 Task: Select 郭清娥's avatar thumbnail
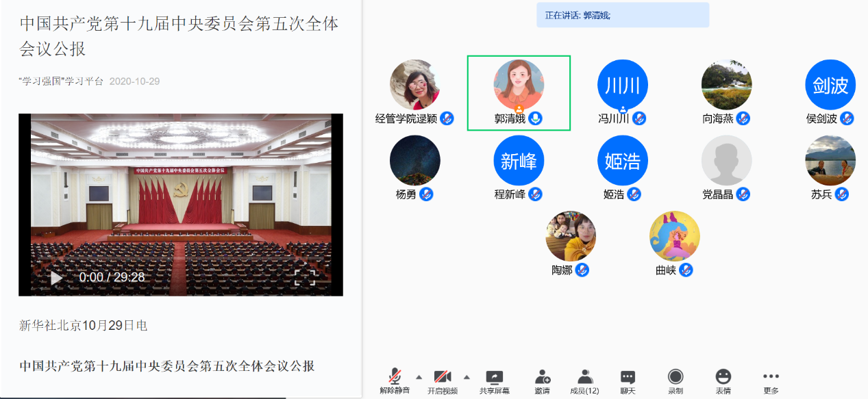click(519, 84)
